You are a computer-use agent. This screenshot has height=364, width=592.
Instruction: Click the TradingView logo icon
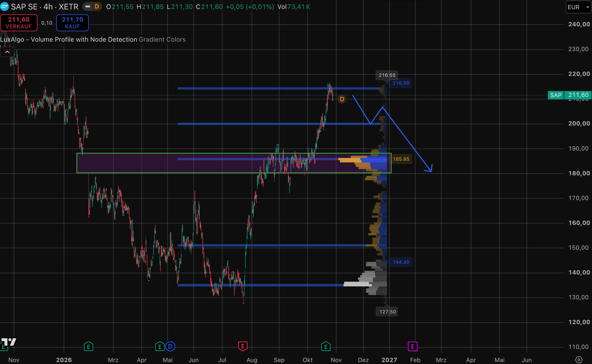[x=9, y=342]
